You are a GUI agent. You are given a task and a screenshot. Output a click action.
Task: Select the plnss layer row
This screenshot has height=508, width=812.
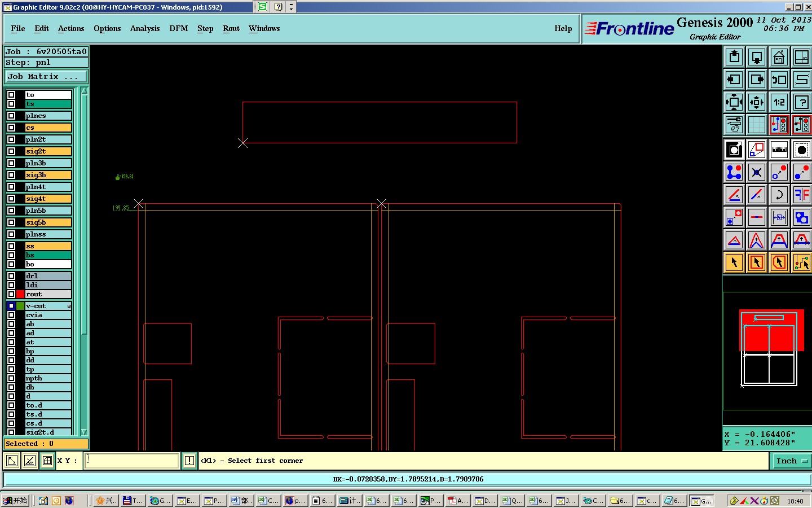click(x=48, y=234)
